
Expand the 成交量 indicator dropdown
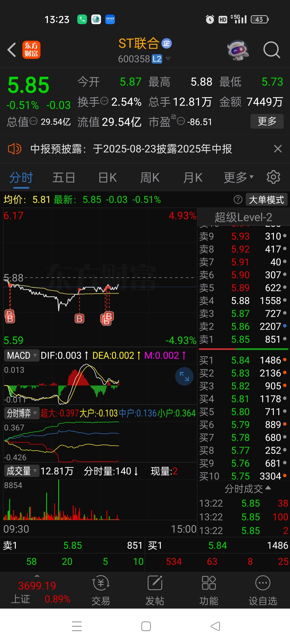[x=21, y=471]
